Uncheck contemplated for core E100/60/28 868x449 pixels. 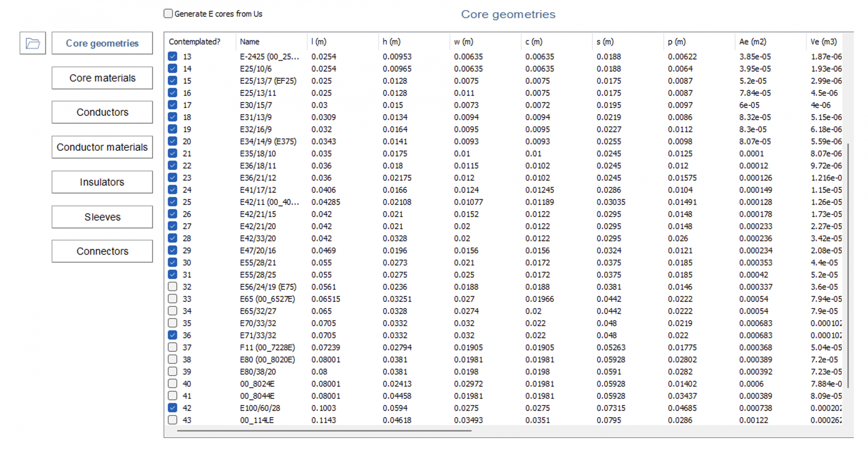click(x=172, y=408)
